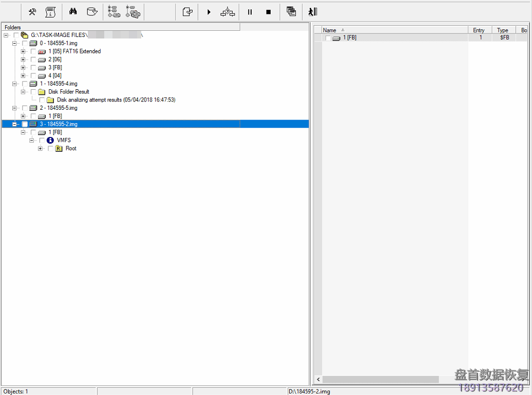532x395 pixels.
Task: Click the binoculars search icon
Action: pyautogui.click(x=73, y=12)
